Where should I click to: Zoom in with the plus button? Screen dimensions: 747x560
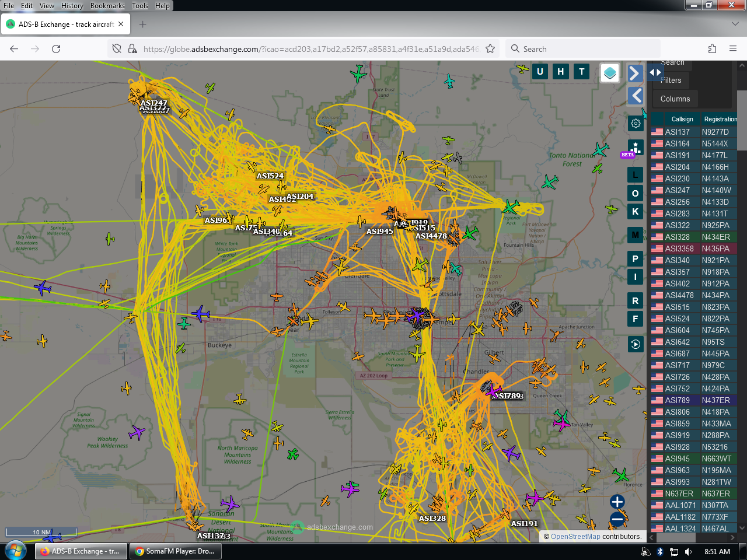pyautogui.click(x=617, y=502)
